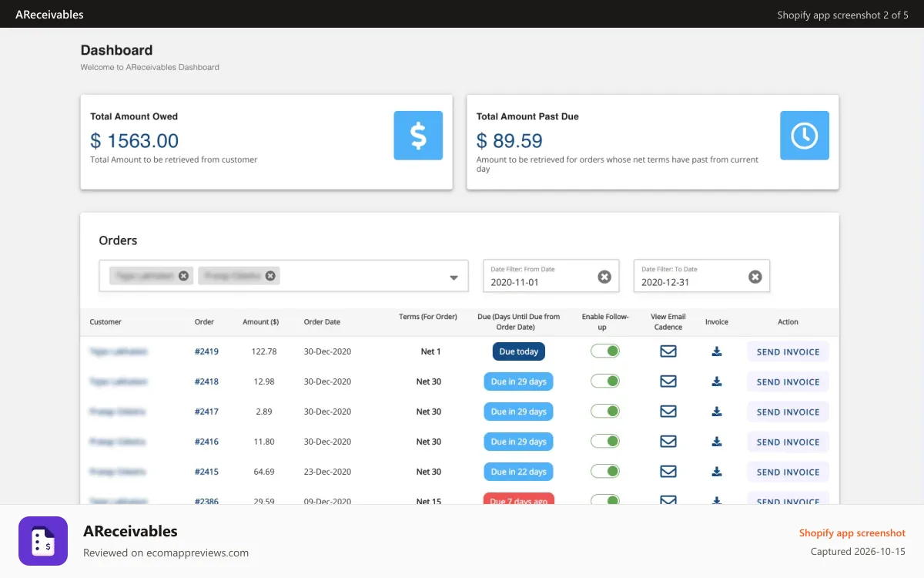Toggle follow-up for order #2418

(x=605, y=381)
